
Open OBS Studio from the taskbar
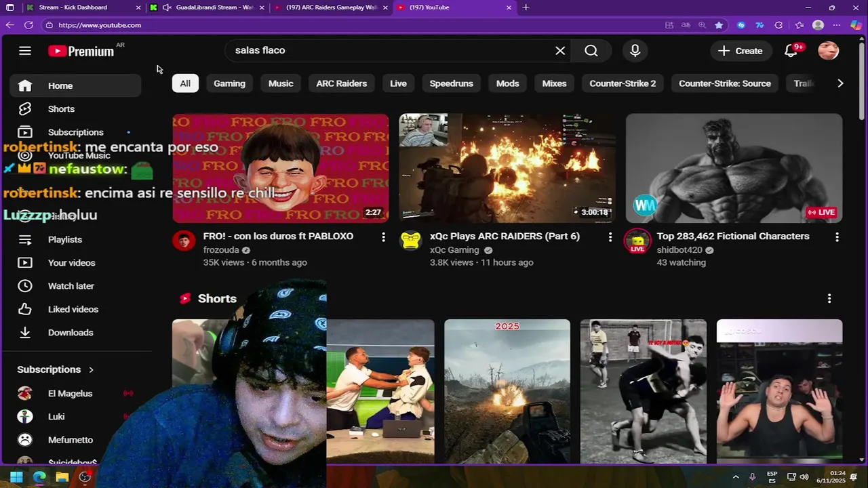pyautogui.click(x=85, y=477)
